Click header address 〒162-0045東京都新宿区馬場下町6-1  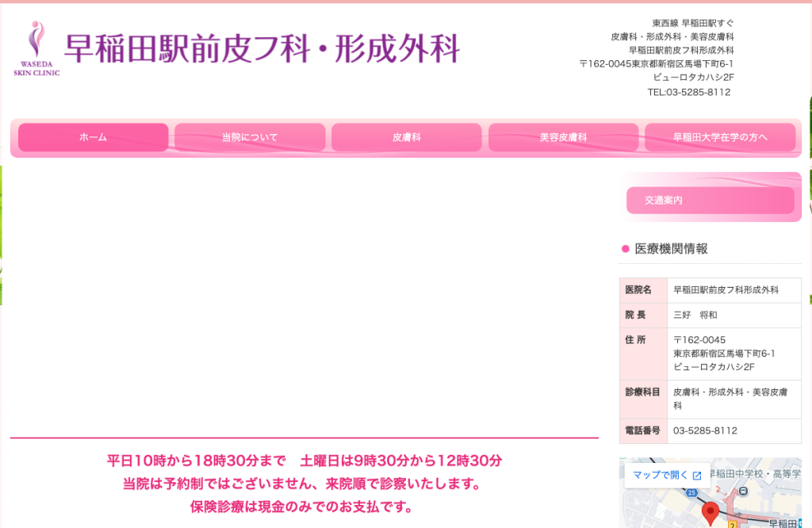(x=656, y=63)
